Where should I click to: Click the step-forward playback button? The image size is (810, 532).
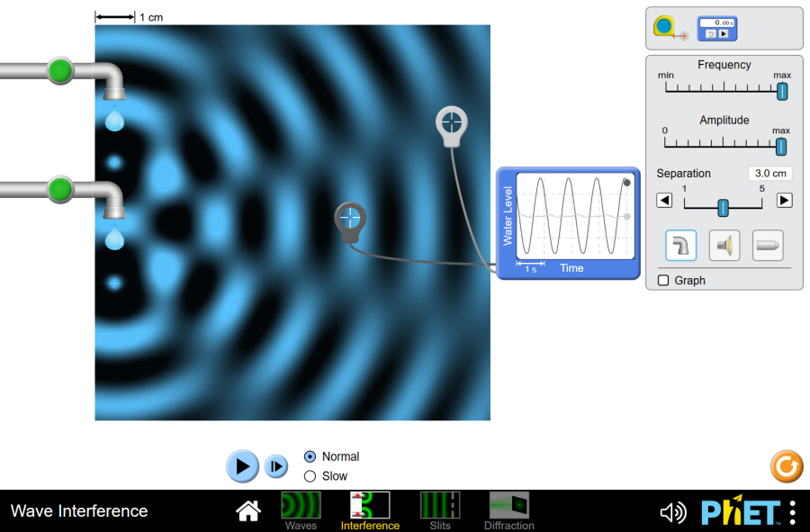pyautogui.click(x=275, y=466)
